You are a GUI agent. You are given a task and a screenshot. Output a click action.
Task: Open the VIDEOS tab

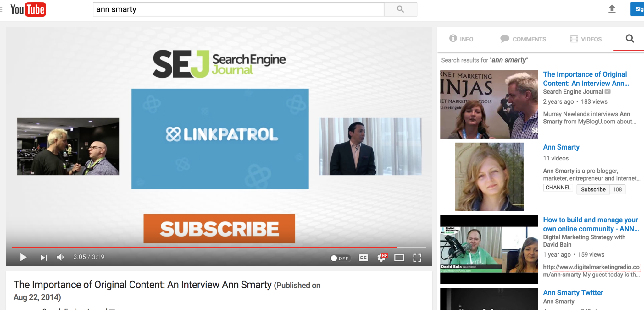tap(586, 39)
